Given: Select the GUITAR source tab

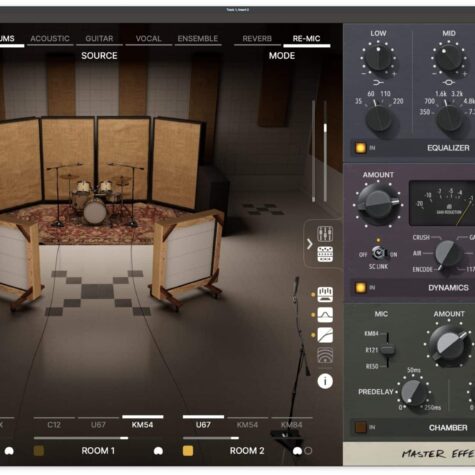Looking at the screenshot, I should point(99,39).
